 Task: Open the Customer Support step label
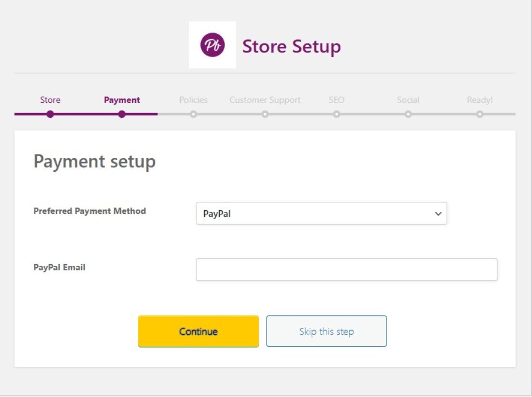click(x=265, y=100)
